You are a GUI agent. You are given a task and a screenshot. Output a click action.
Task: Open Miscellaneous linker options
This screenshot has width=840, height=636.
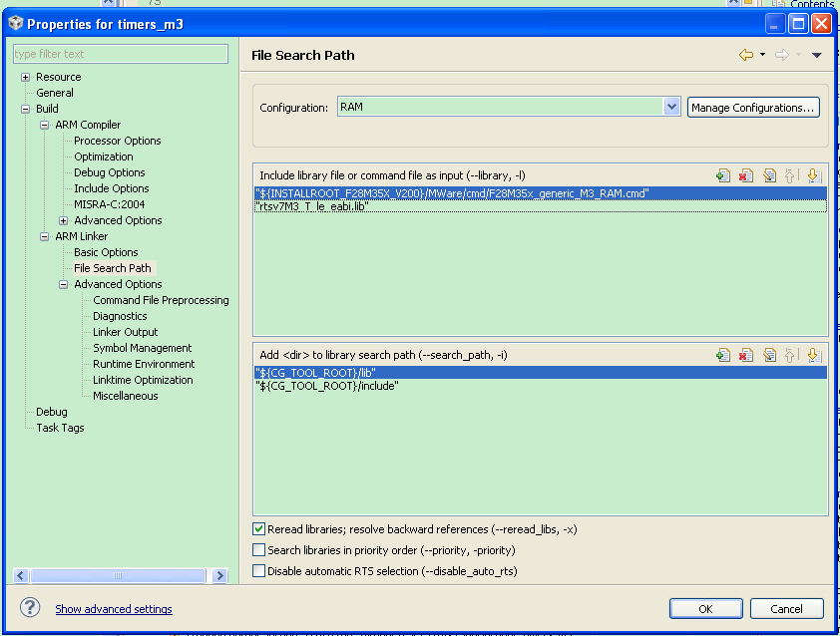[126, 396]
